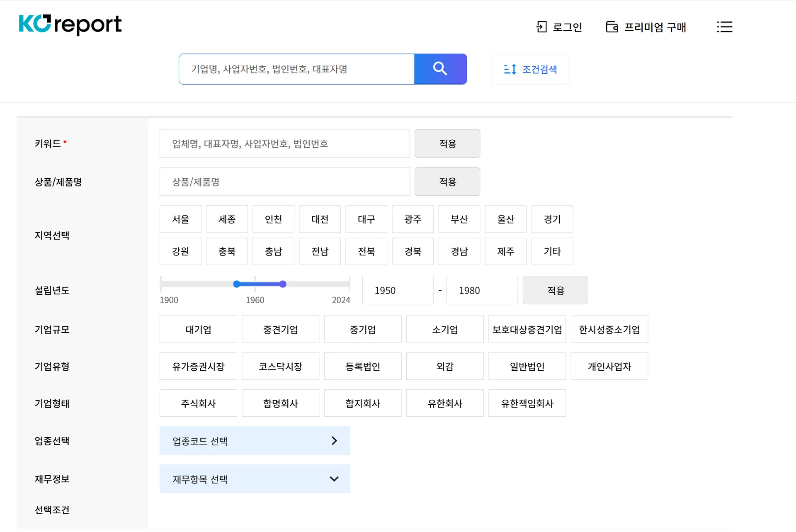Click the KCreport logo
The height and width of the screenshot is (532, 796).
pyautogui.click(x=70, y=25)
